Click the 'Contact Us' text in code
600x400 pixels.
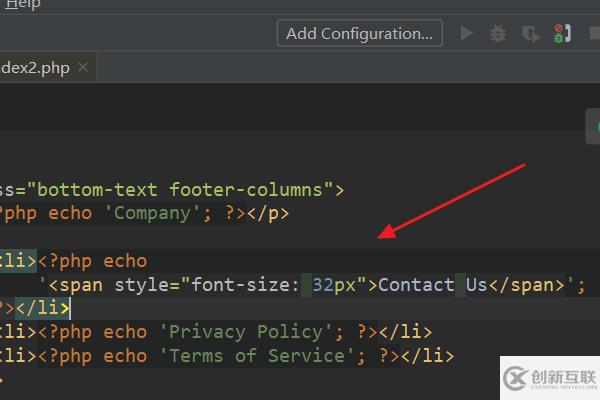pos(432,285)
